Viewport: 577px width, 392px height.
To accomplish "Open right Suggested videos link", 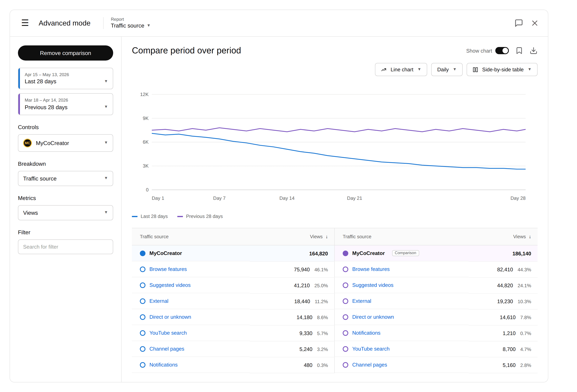I will coord(373,285).
